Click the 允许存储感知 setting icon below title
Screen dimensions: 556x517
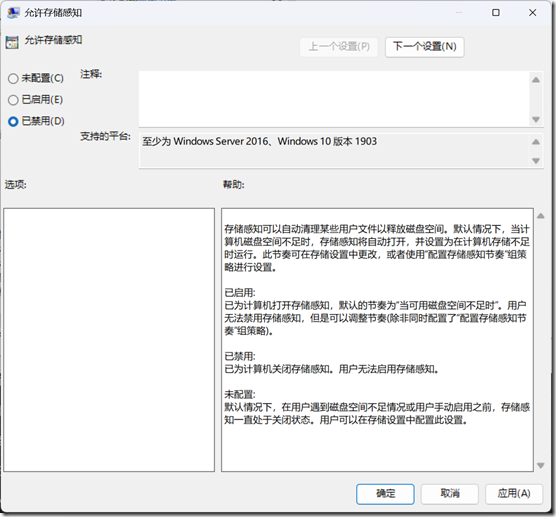coord(12,42)
